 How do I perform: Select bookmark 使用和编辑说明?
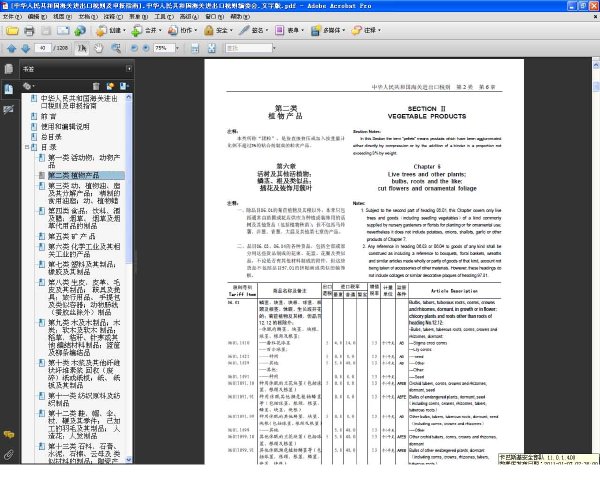point(65,126)
